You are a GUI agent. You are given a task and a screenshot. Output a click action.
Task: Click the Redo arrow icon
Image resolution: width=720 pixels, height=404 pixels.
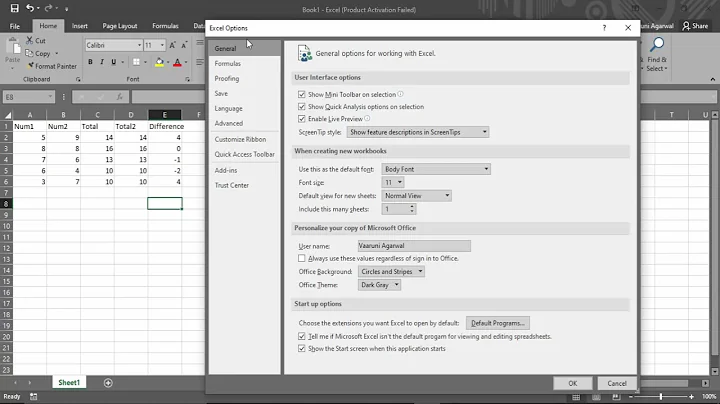pyautogui.click(x=48, y=8)
